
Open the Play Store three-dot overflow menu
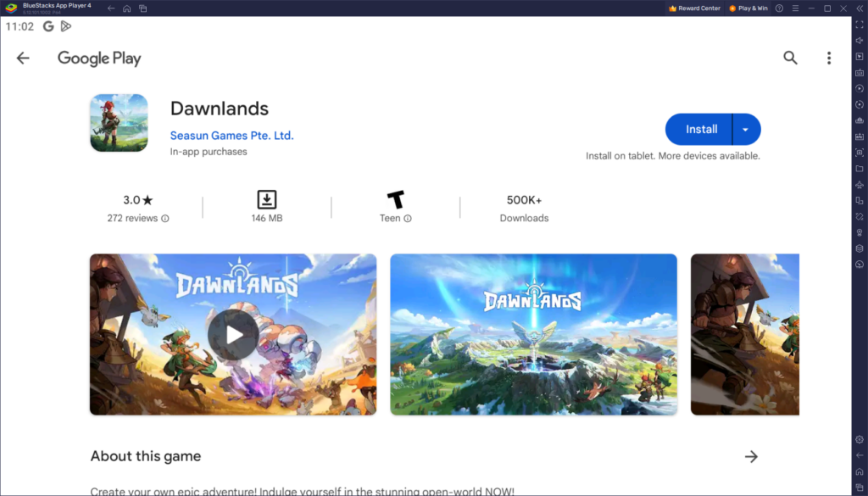pyautogui.click(x=828, y=58)
